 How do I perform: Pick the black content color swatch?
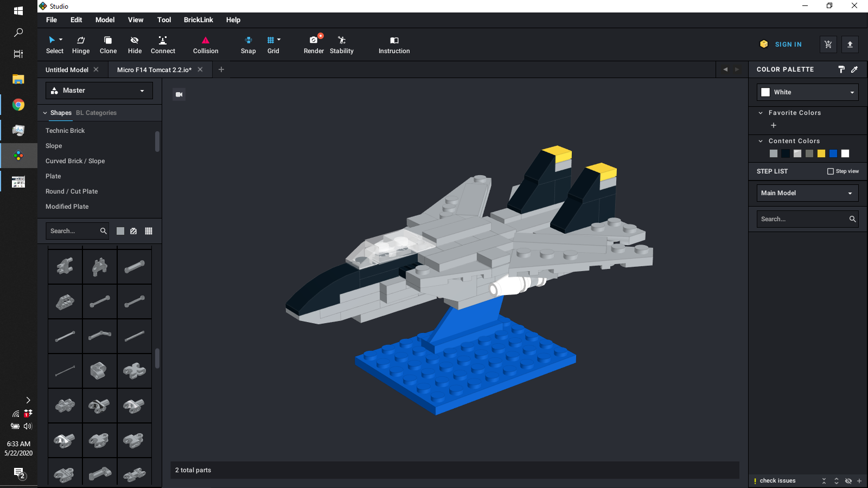click(x=786, y=153)
